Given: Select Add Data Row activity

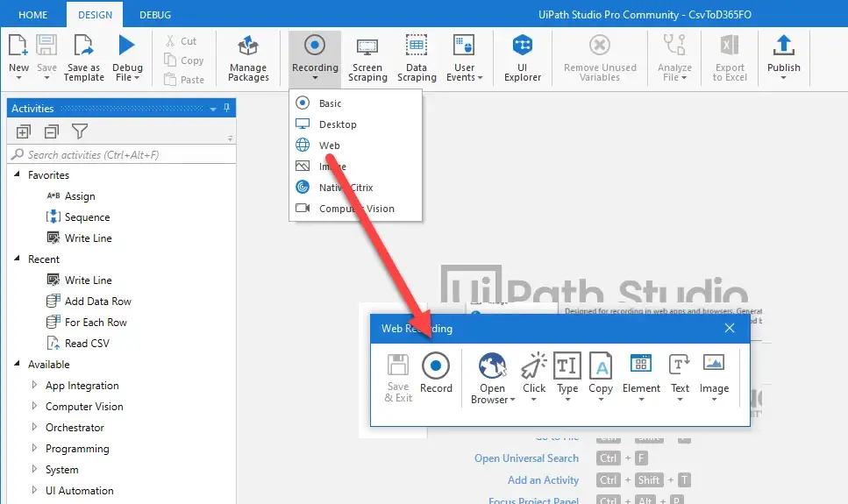Looking at the screenshot, I should click(x=89, y=302).
